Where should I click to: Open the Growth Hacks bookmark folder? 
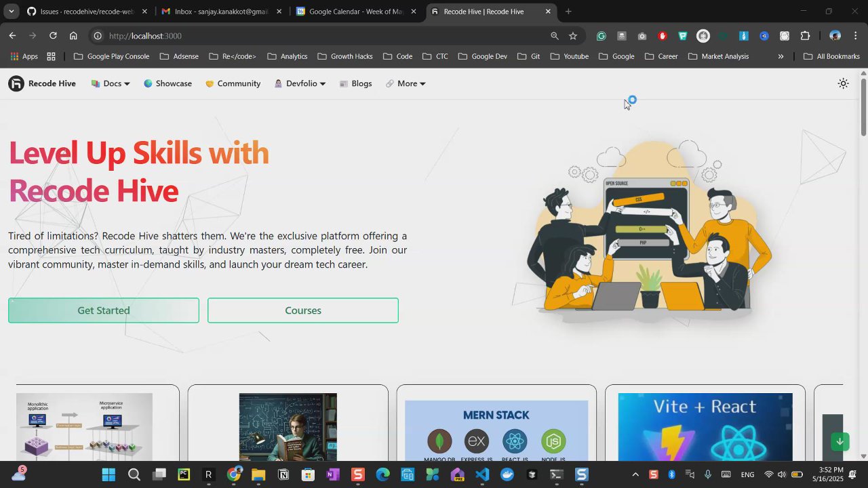(345, 56)
